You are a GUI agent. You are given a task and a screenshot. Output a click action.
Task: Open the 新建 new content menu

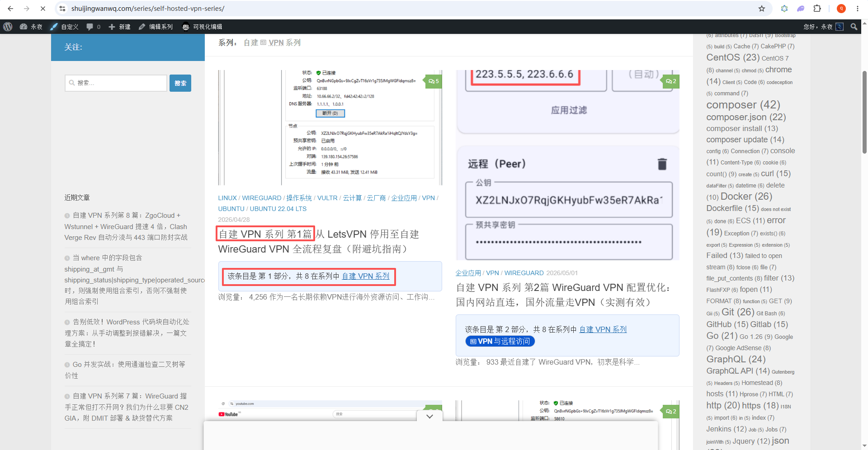pos(119,27)
